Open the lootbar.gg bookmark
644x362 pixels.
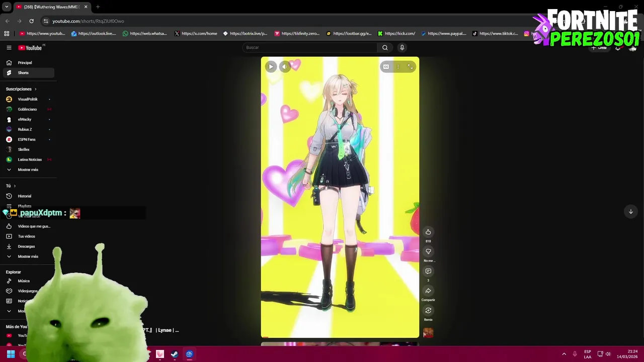pyautogui.click(x=349, y=34)
